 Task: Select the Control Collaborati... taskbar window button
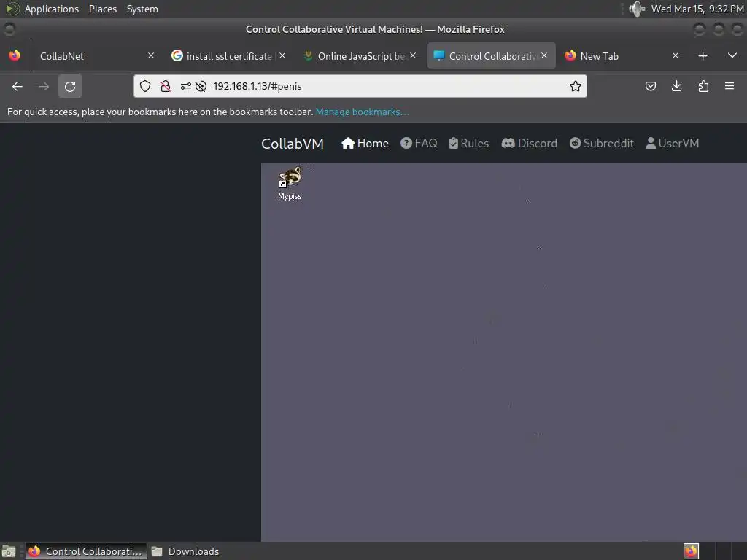coord(86,551)
